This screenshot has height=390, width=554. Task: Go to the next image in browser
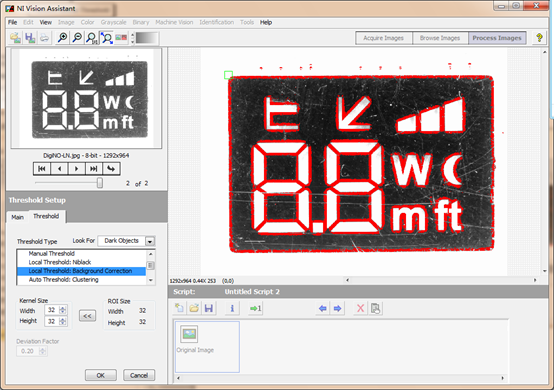pyautogui.click(x=76, y=169)
